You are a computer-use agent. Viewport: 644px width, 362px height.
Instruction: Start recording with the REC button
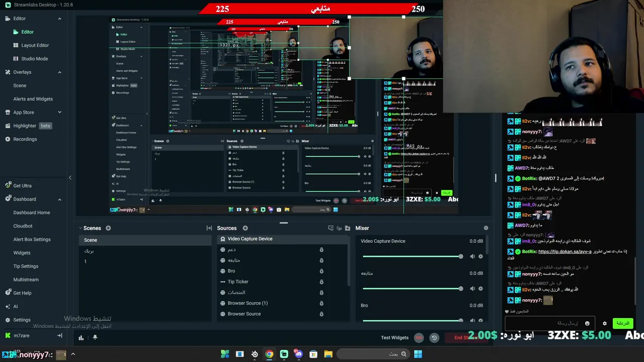(419, 338)
